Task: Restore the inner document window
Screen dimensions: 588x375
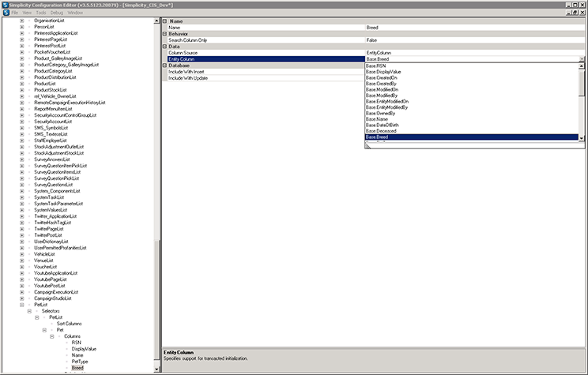Action: 575,13
